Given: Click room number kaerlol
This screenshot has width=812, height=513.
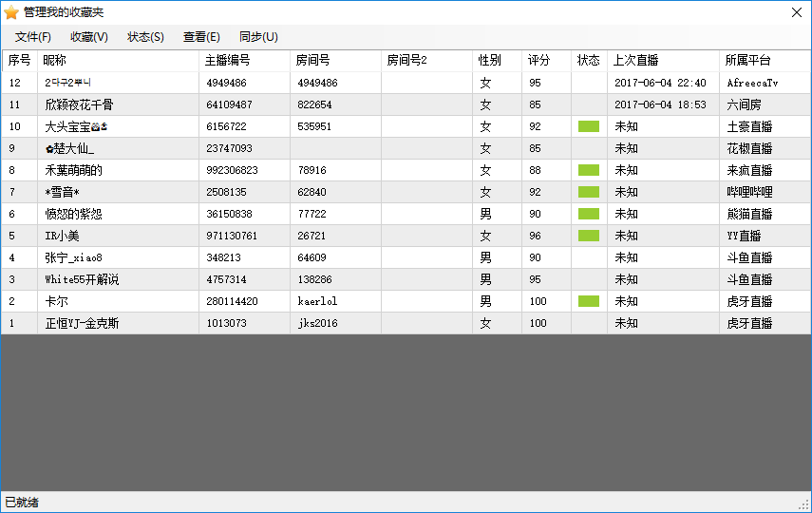Looking at the screenshot, I should coord(317,301).
